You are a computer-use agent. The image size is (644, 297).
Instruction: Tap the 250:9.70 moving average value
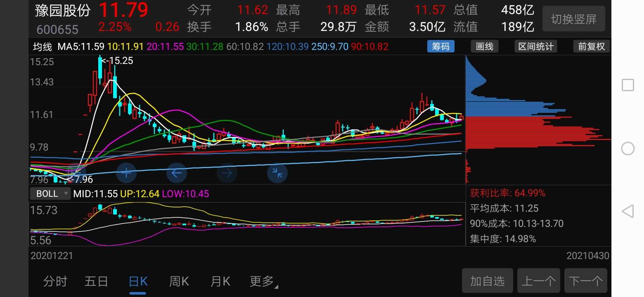tap(330, 47)
